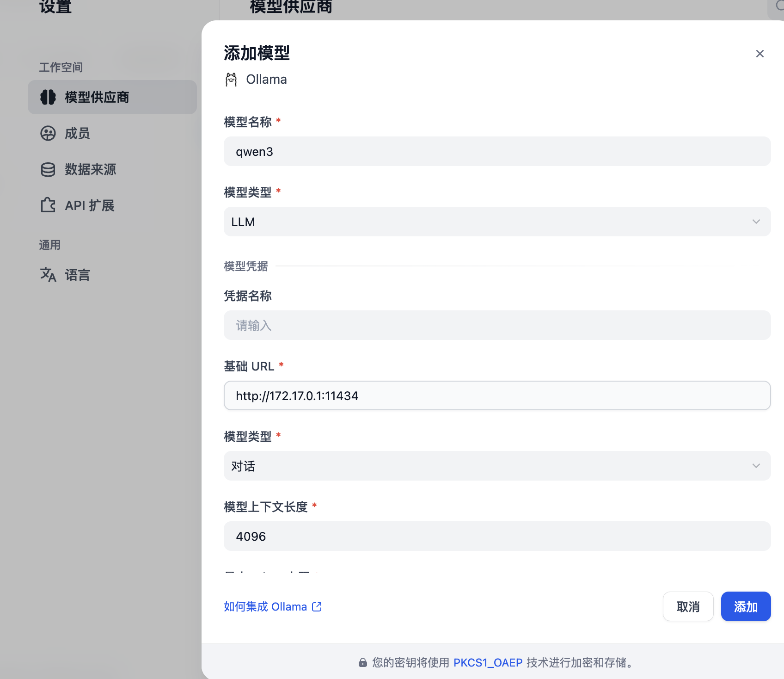Image resolution: width=784 pixels, height=679 pixels.
Task: Expand the 对话 dropdown chevron
Action: 756,466
